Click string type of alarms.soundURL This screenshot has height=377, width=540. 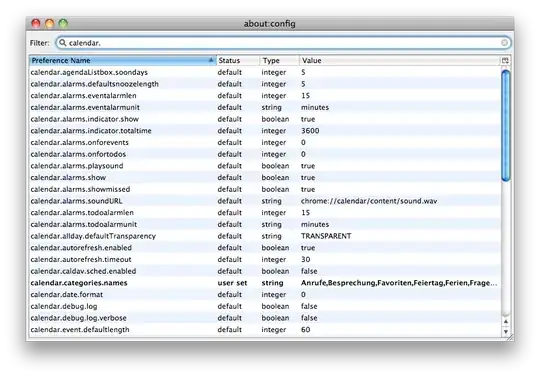point(272,201)
